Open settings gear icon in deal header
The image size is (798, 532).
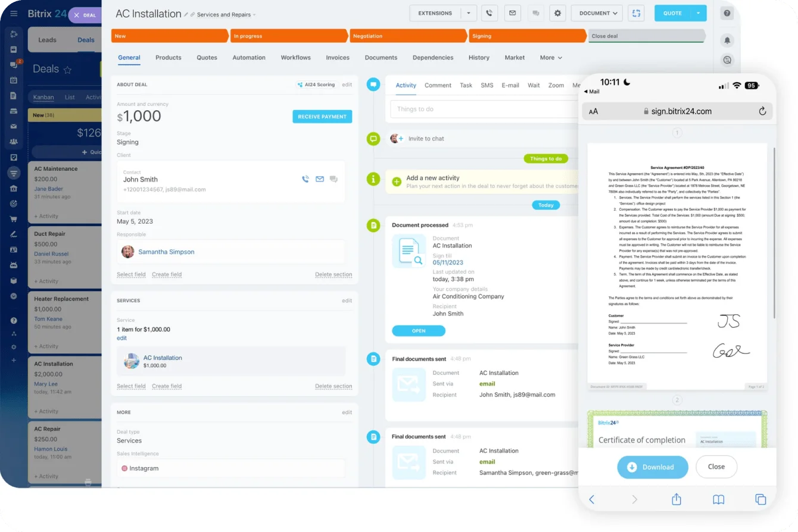point(557,13)
